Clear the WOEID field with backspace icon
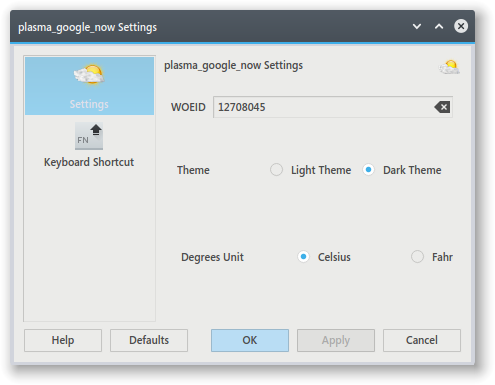This screenshot has width=495, height=385. click(x=442, y=107)
